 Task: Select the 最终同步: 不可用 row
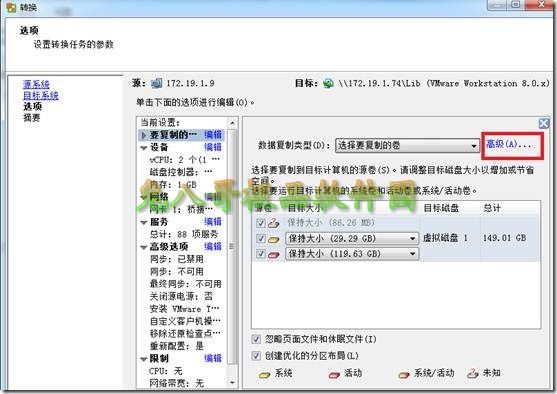[x=186, y=284]
